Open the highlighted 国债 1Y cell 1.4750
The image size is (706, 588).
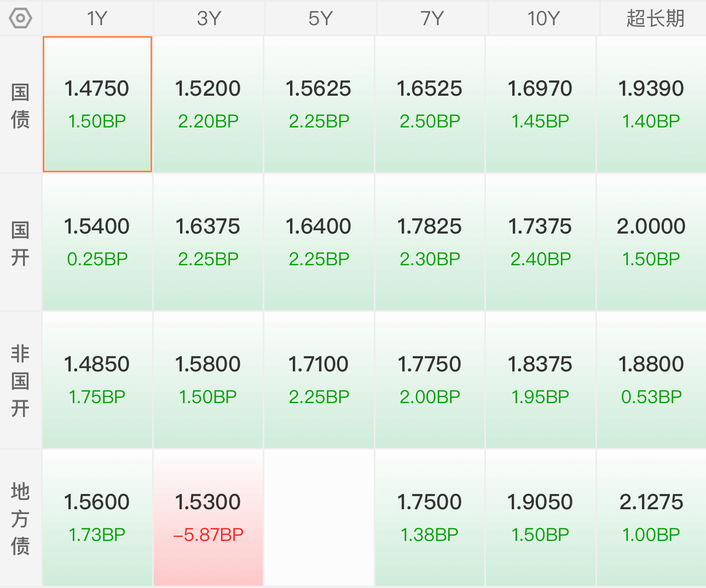[97, 104]
